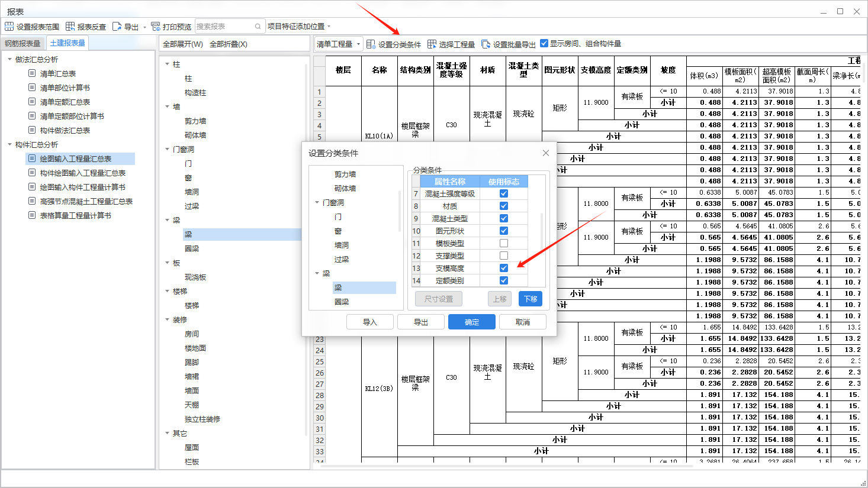This screenshot has height=488, width=868.
Task: Click the 选择工程量 icon
Action: 432,44
